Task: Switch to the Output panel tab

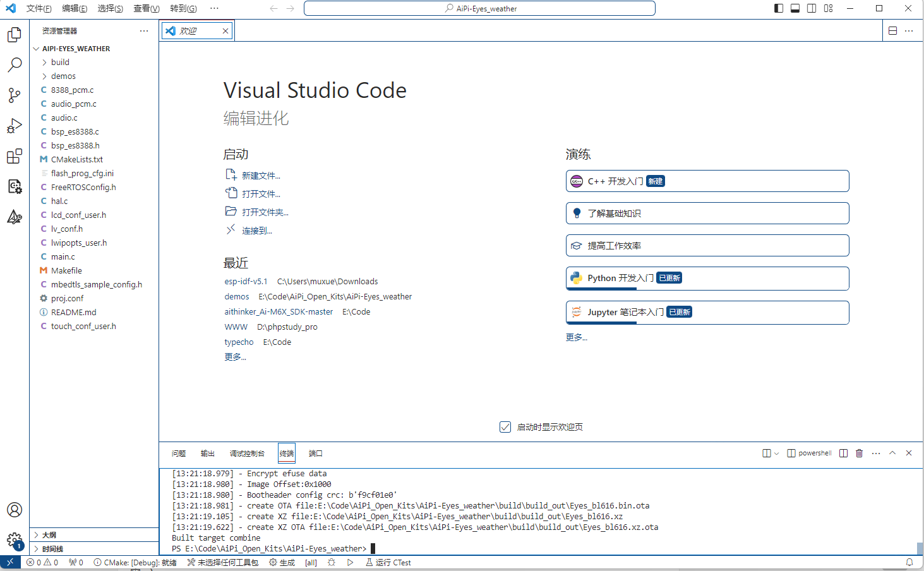Action: [208, 454]
